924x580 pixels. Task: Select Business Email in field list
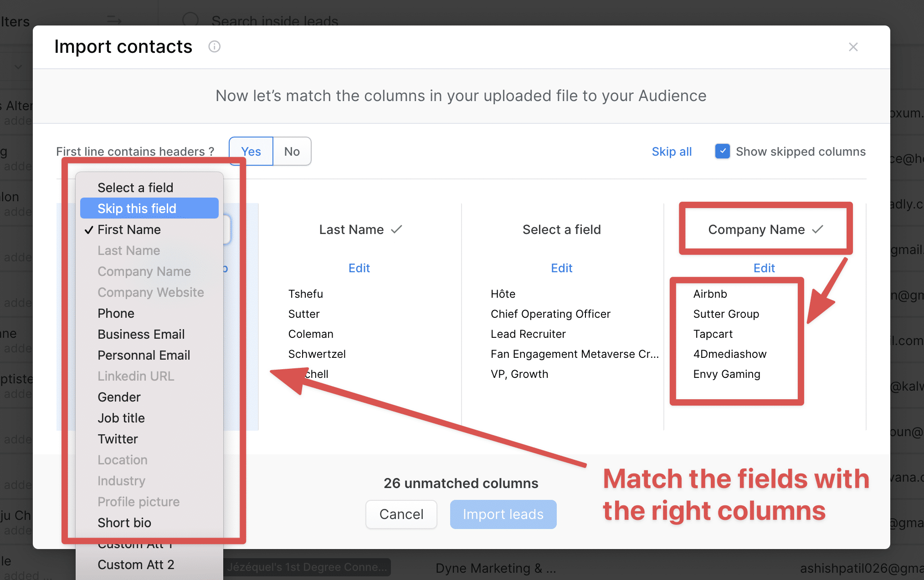[x=141, y=334]
